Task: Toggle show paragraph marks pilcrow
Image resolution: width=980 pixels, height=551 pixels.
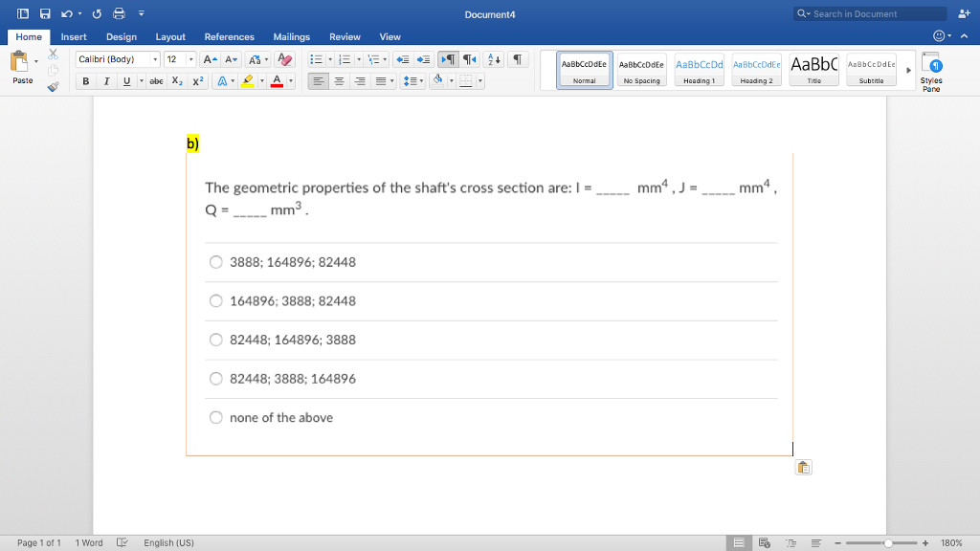Action: 518,59
